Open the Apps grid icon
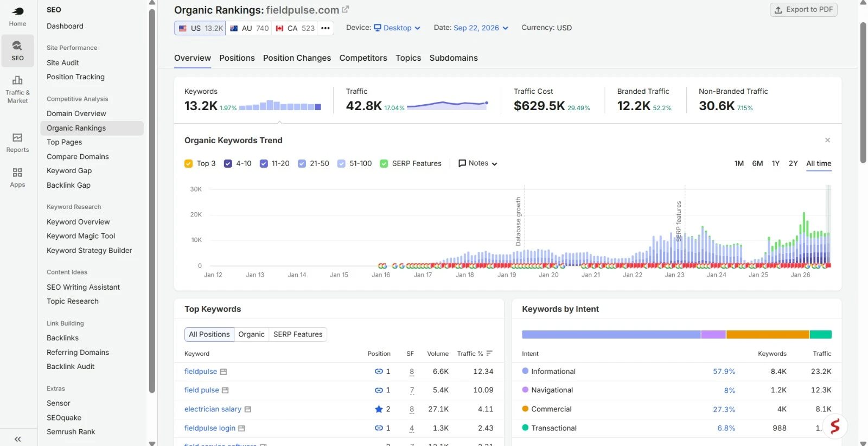Viewport: 868px width, 446px height. 17,177
